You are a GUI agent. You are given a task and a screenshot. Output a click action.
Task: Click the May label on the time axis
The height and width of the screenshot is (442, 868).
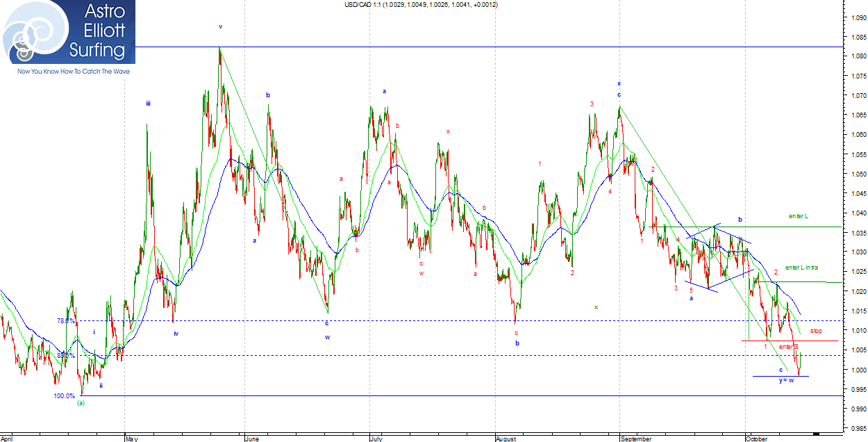click(x=132, y=439)
